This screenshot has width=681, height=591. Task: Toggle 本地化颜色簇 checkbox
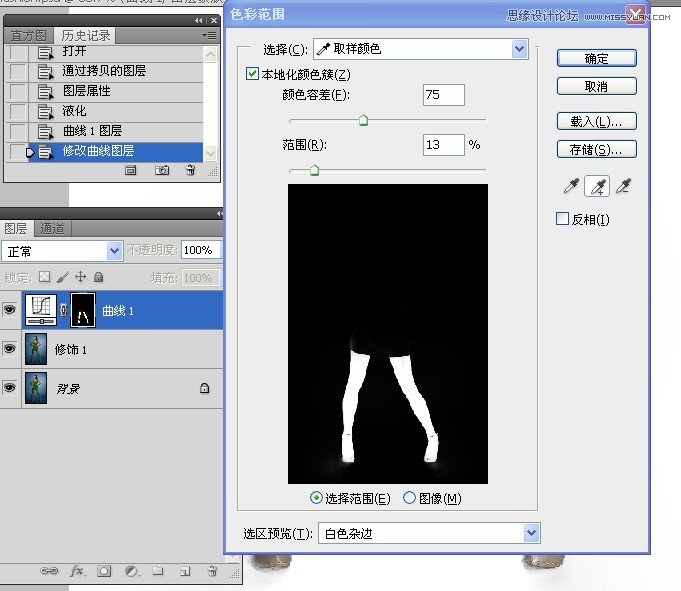(252, 73)
